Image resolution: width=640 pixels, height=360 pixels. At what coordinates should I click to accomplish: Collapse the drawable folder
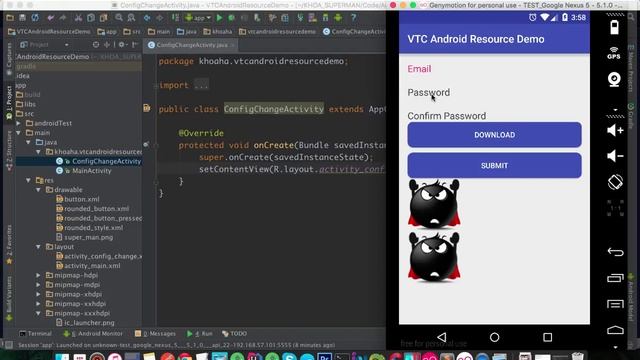pos(38,190)
